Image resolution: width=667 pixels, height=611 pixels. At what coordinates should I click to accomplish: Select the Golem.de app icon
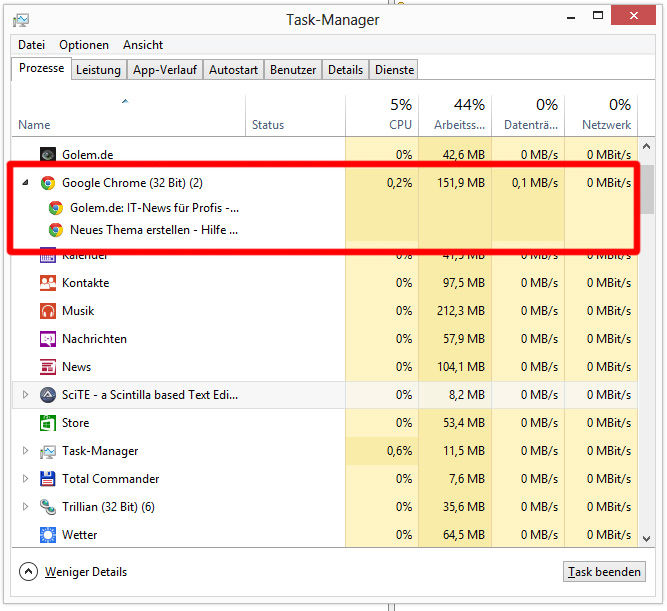[x=47, y=155]
